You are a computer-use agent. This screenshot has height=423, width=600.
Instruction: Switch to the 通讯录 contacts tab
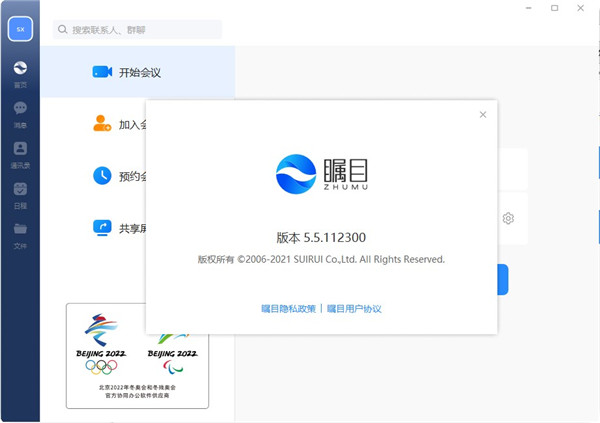click(20, 155)
